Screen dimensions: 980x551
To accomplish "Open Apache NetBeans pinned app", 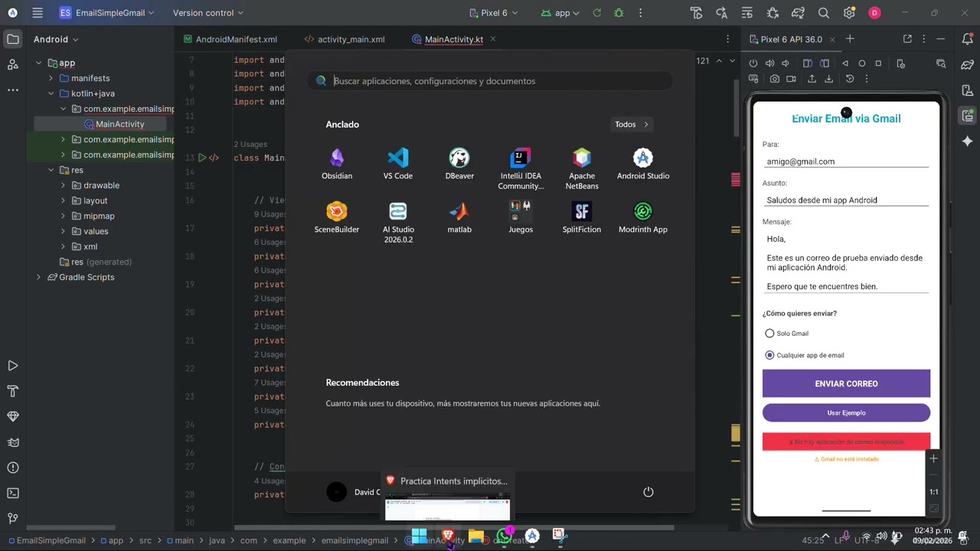I will tap(582, 168).
